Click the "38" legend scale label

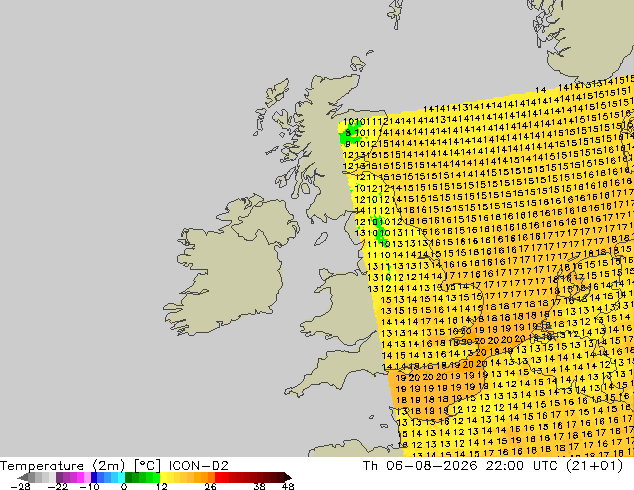(260, 486)
